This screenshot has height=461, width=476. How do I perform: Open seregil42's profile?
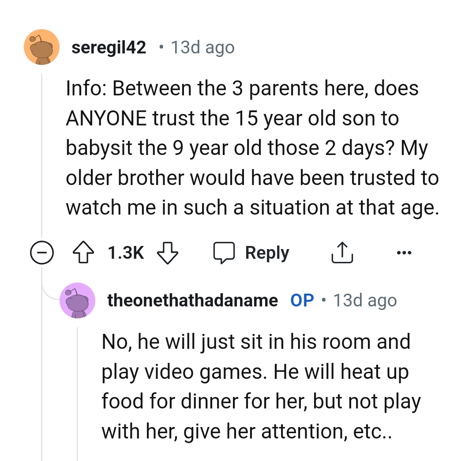tap(109, 47)
